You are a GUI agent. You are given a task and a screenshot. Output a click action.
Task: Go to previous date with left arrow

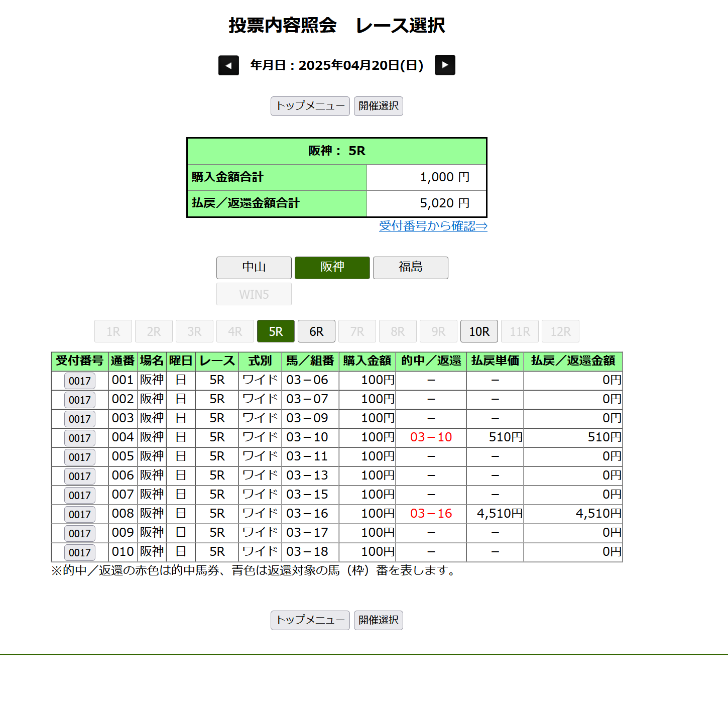tap(228, 65)
